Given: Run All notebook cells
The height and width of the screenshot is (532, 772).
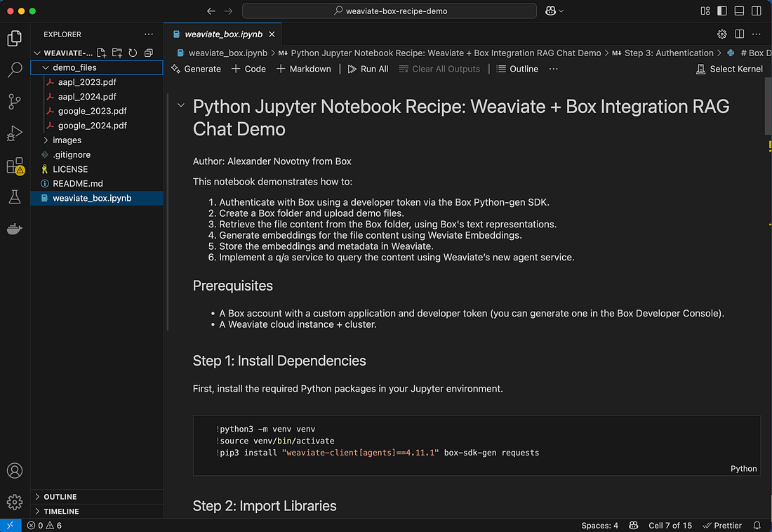Looking at the screenshot, I should pos(368,69).
